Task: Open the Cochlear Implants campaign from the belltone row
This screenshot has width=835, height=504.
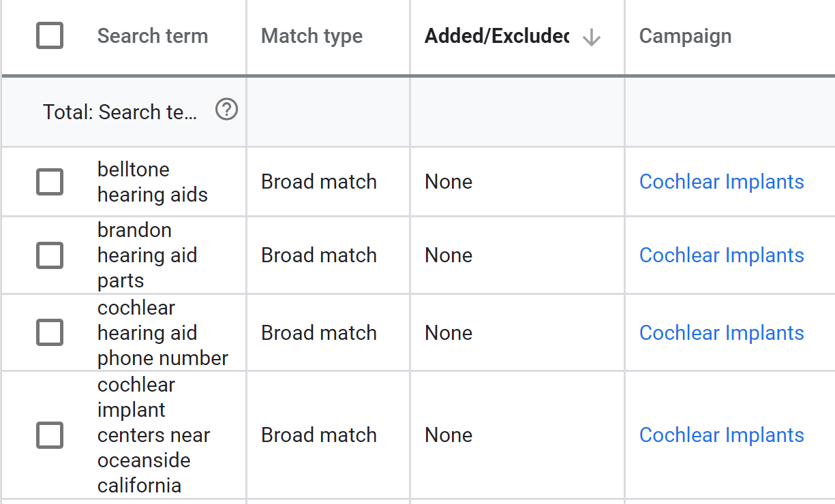Action: coord(721,182)
